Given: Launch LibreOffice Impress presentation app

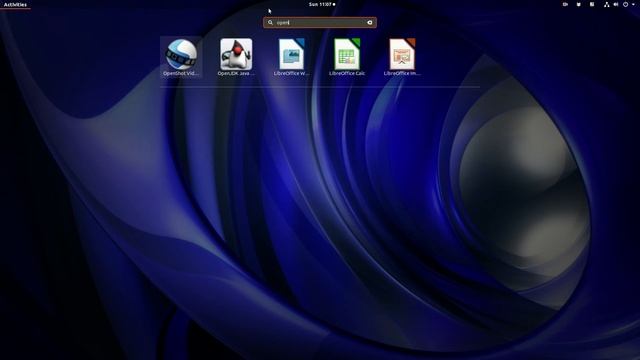Looking at the screenshot, I should (x=402, y=57).
